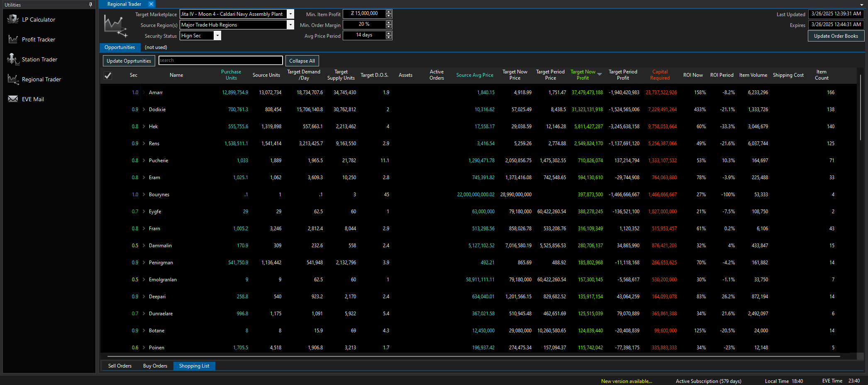
Task: Increase the Min. Order Margin percentage
Action: pos(389,22)
